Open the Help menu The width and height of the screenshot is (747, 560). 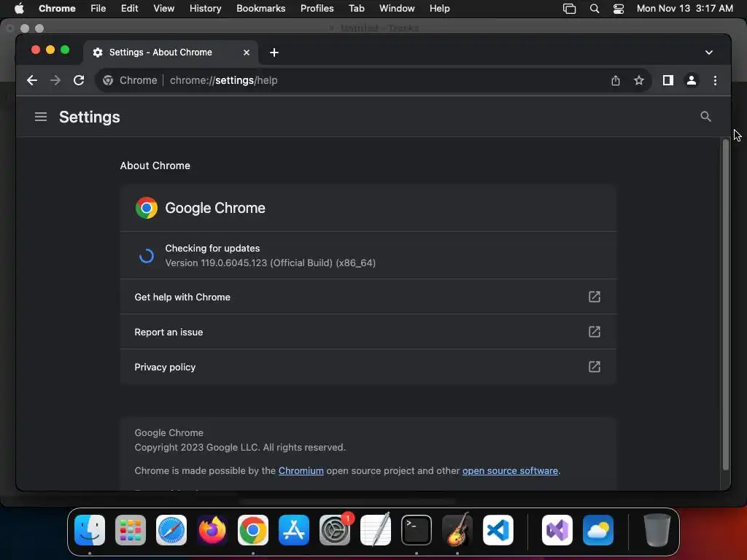coord(439,9)
